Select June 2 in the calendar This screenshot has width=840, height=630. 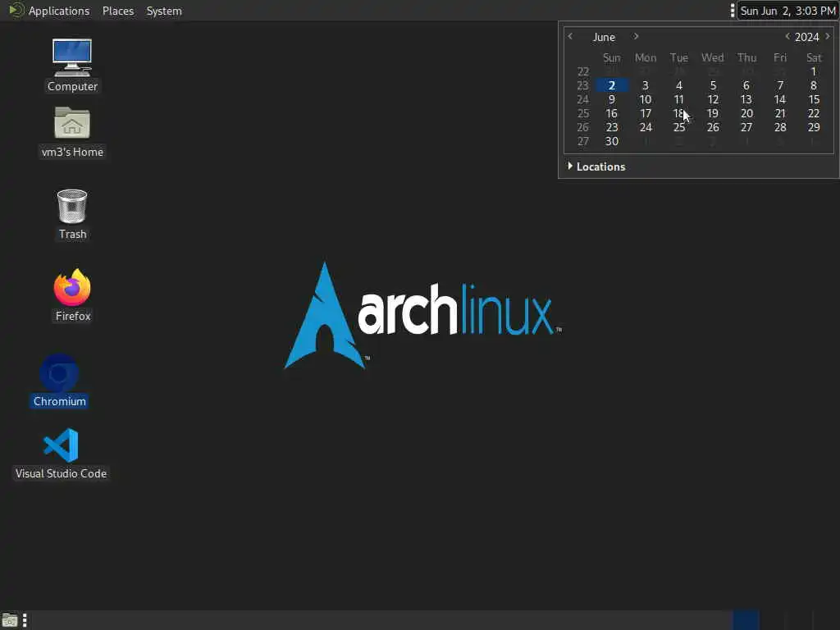[x=612, y=85]
